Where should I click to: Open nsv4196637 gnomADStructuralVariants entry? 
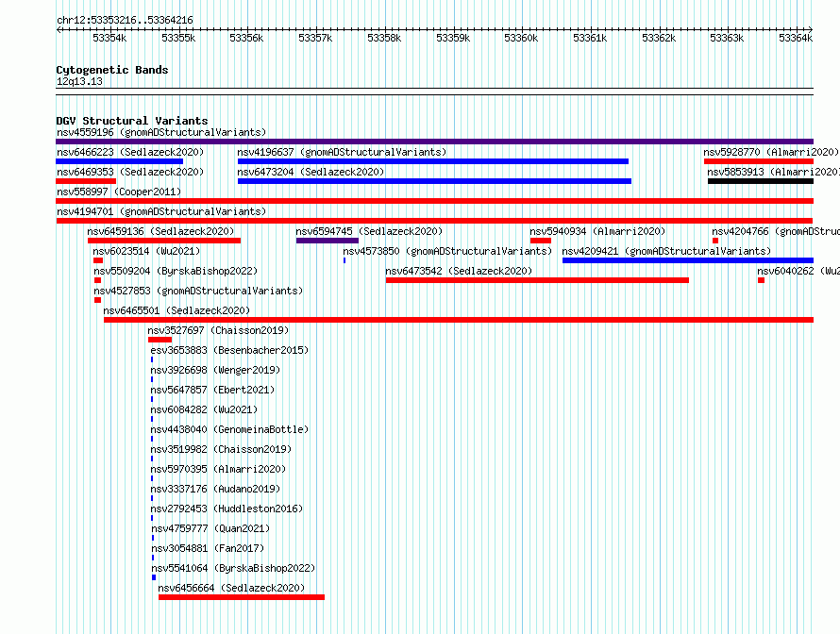point(342,152)
